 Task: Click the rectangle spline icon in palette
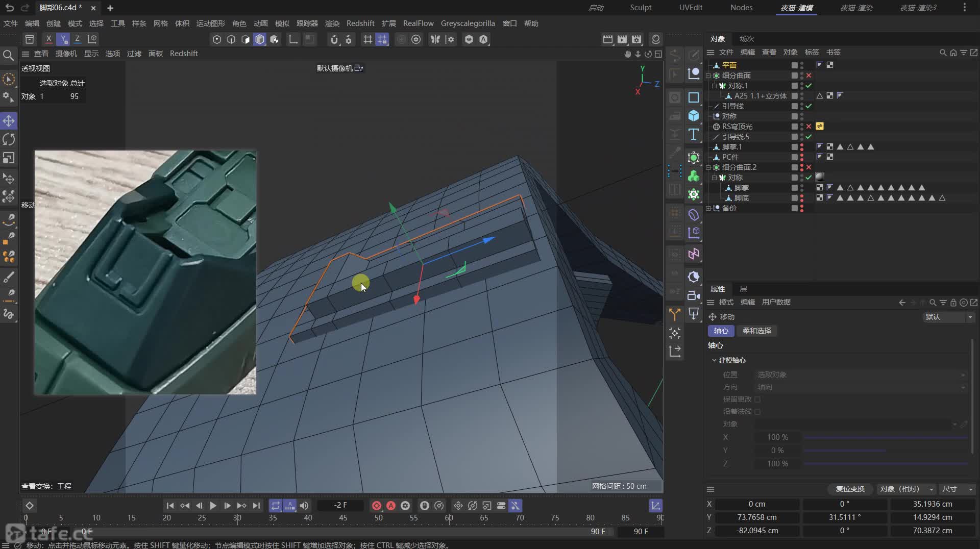(693, 97)
